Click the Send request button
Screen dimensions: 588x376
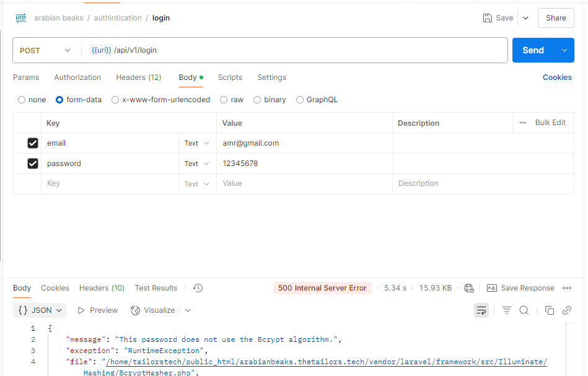532,51
